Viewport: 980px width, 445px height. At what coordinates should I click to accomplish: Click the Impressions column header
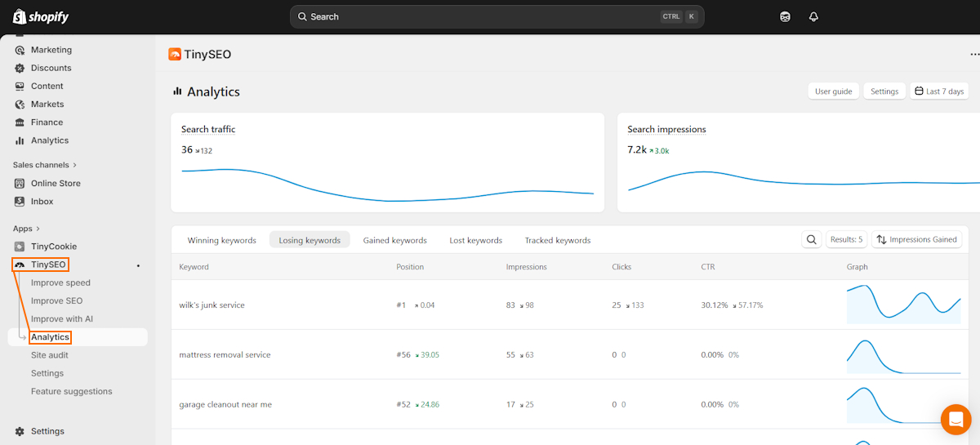coord(527,267)
